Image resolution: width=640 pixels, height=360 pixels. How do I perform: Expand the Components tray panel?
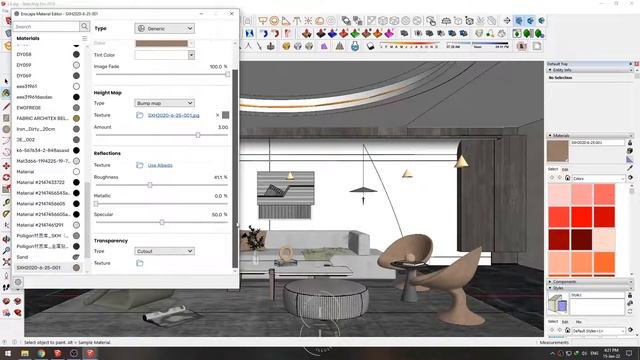[550, 282]
